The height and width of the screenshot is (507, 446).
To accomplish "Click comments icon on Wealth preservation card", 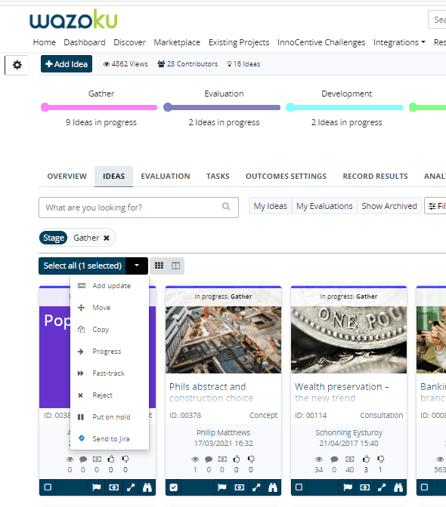I will pos(334,459).
